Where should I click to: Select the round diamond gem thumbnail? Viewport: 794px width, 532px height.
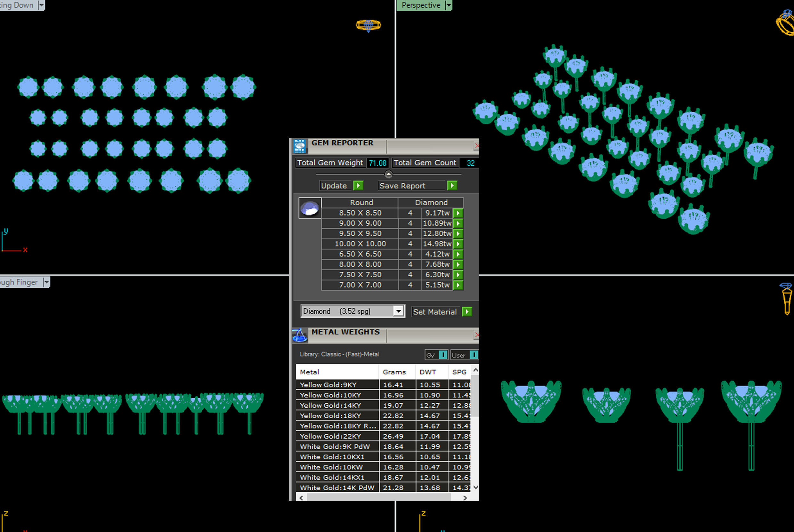point(310,208)
